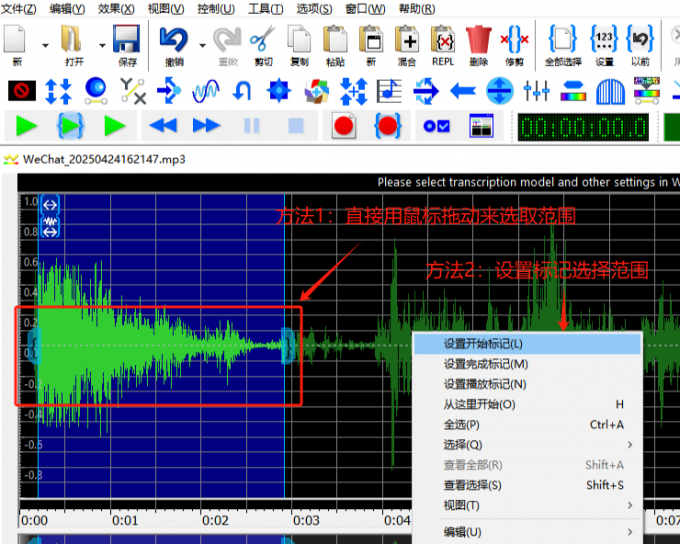This screenshot has width=680, height=544.
Task: Click the blue rewind double-arrow button
Action: 163,126
